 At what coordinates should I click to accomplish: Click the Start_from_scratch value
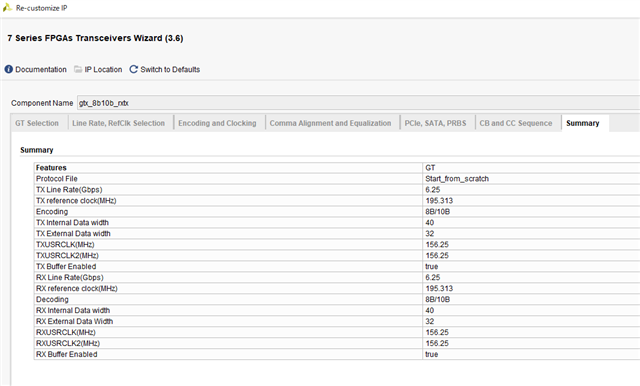[x=457, y=179]
